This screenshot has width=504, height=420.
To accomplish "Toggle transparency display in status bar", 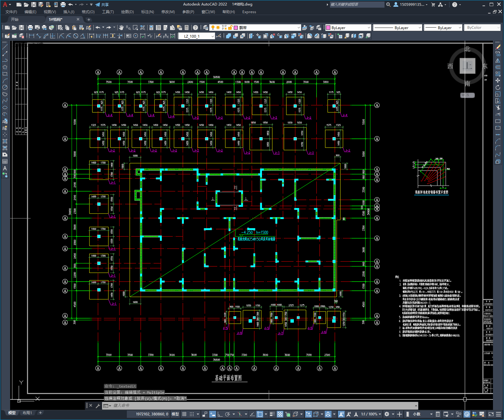I will tap(280, 414).
